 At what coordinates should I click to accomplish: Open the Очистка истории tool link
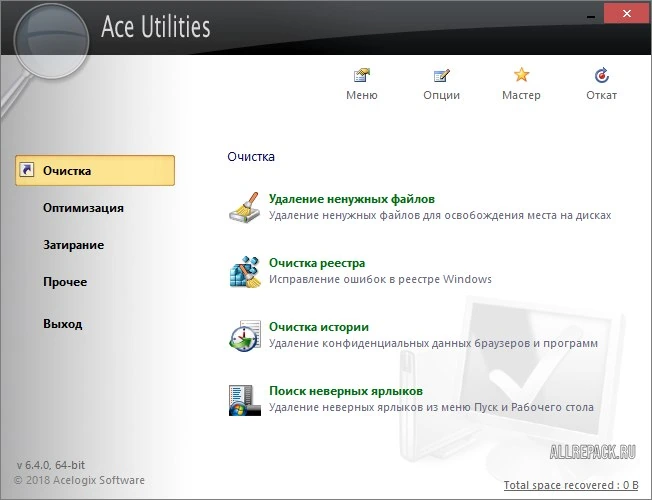coord(319,327)
